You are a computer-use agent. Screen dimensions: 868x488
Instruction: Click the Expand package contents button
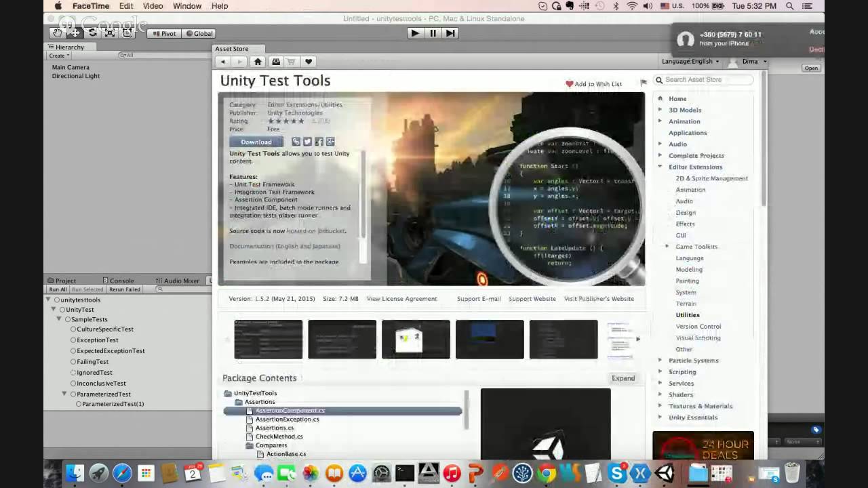click(x=623, y=378)
